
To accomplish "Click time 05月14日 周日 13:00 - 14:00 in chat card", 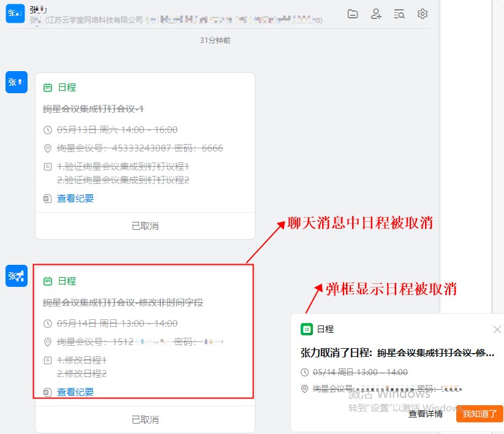I will pyautogui.click(x=118, y=323).
